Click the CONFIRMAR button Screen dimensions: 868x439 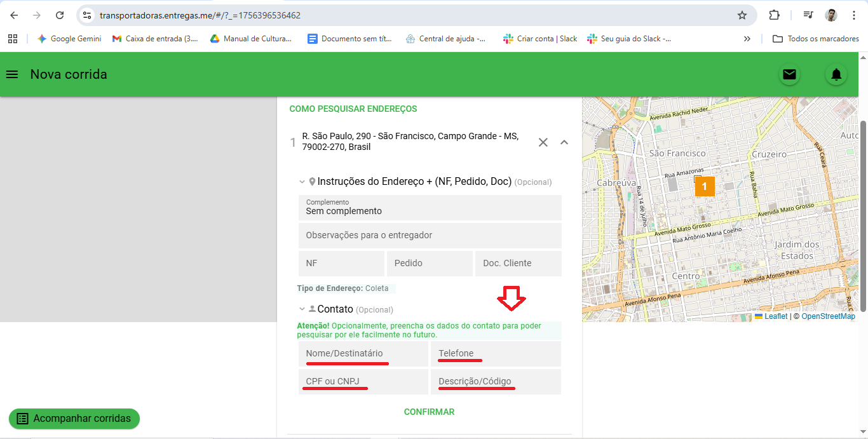coord(430,412)
